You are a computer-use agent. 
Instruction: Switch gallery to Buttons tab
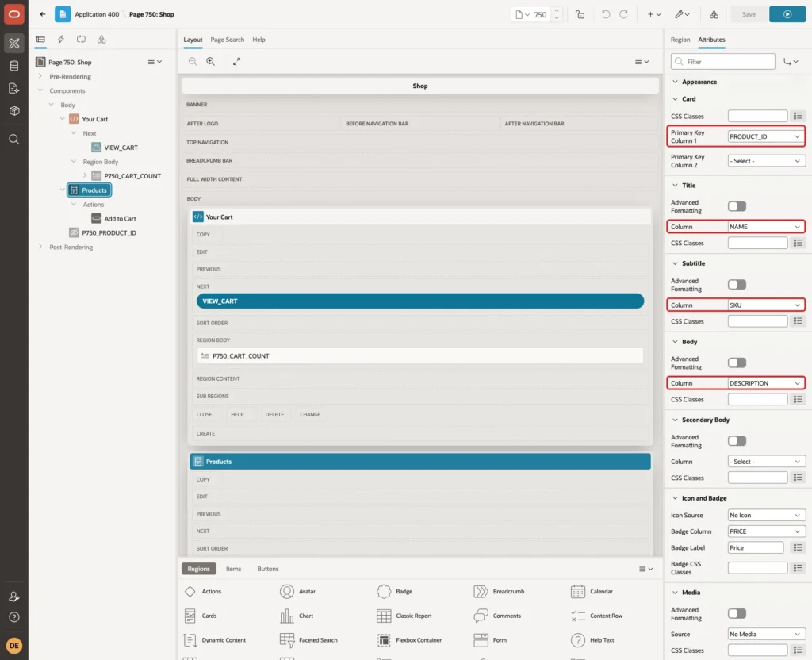pyautogui.click(x=268, y=568)
